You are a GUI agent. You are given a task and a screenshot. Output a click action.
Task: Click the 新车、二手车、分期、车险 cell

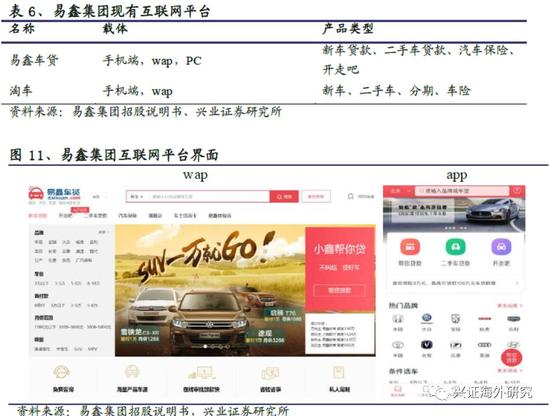pos(396,91)
